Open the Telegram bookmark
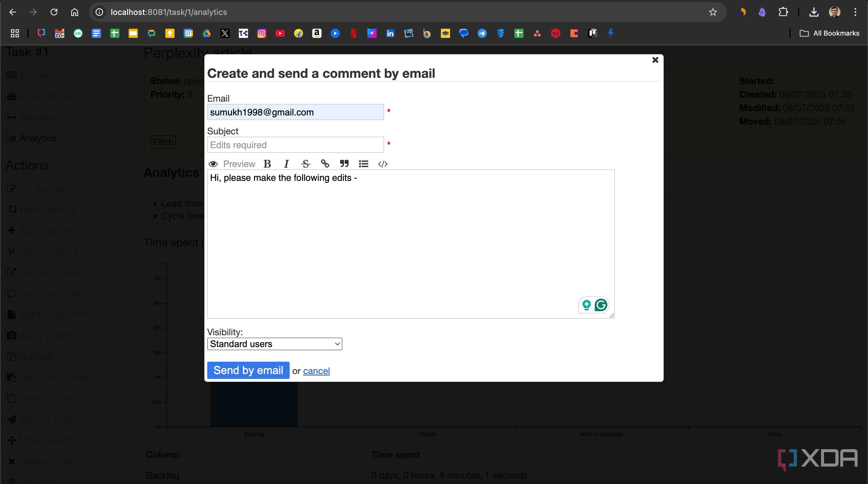The image size is (868, 484). 482,33
